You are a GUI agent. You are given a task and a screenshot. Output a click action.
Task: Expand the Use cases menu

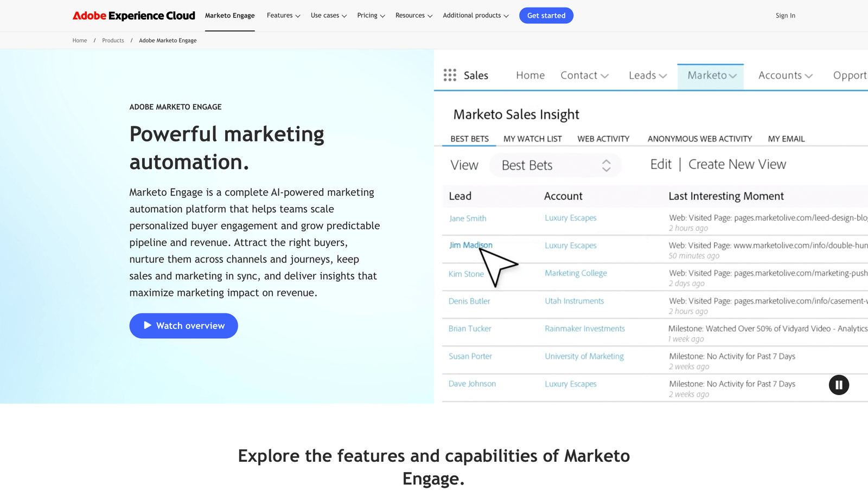[x=329, y=16]
